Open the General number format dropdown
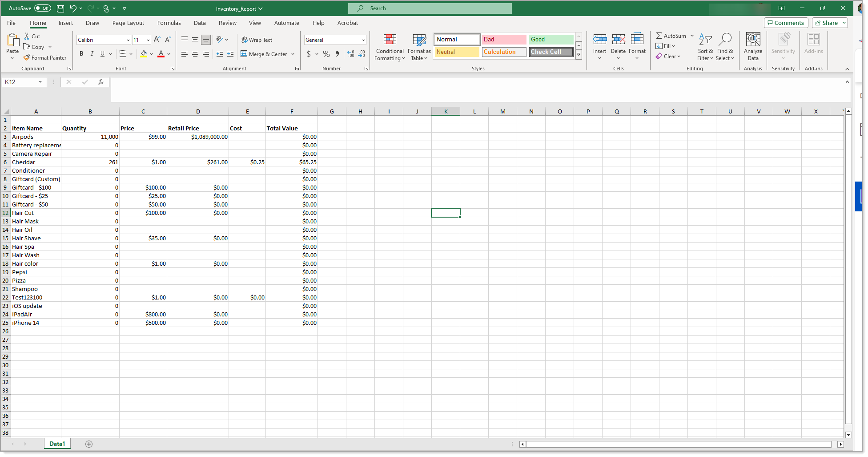The width and height of the screenshot is (868, 457). tap(363, 40)
